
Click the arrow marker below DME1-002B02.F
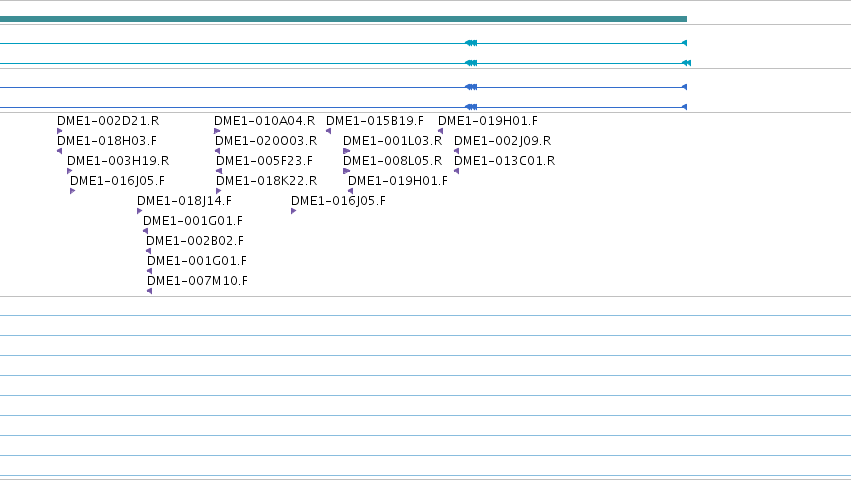[x=149, y=251]
